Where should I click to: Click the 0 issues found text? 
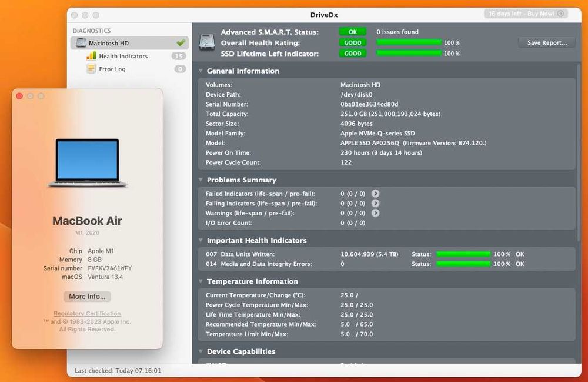[397, 32]
